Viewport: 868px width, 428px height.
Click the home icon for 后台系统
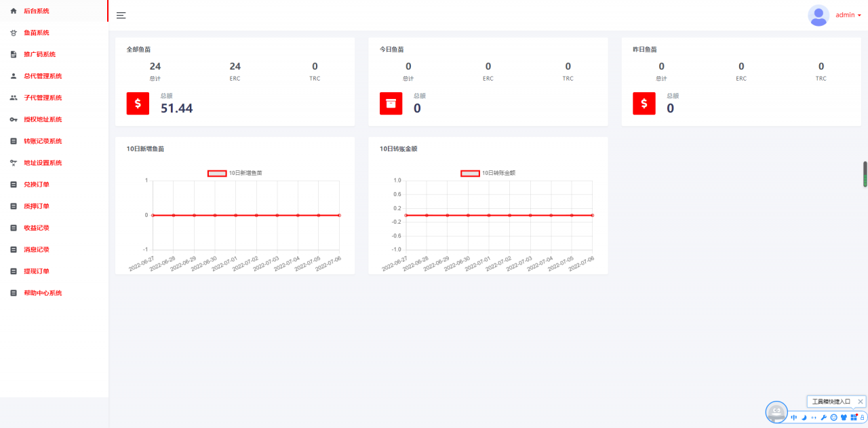14,11
